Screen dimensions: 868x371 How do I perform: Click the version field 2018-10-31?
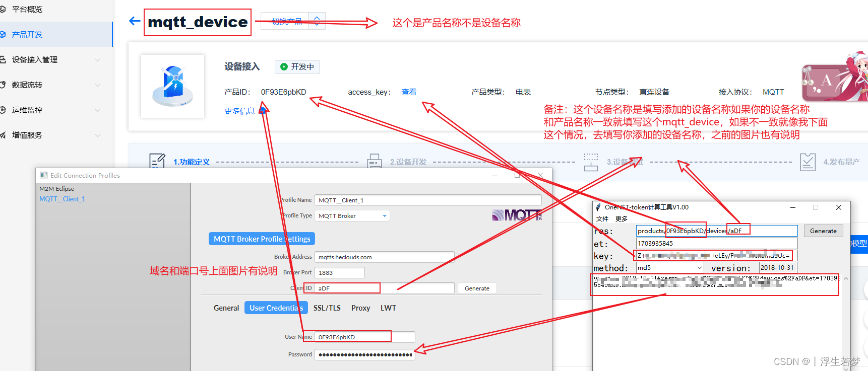tap(778, 267)
